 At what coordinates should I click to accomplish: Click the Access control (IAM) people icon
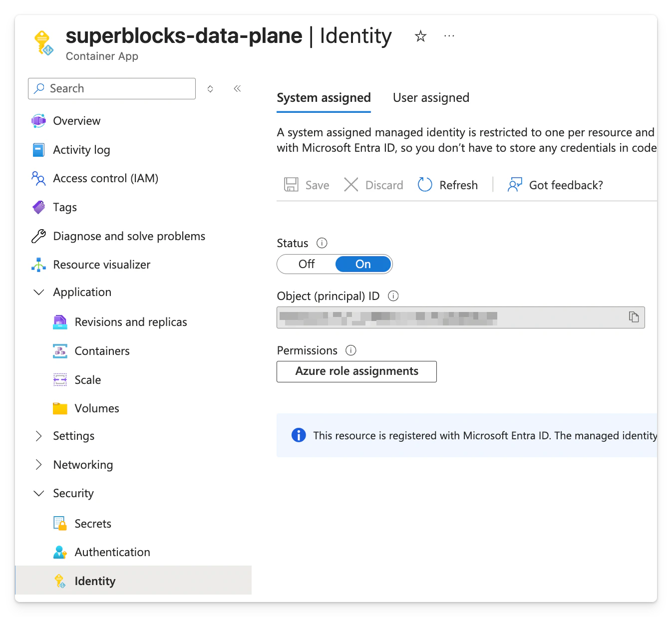click(38, 178)
